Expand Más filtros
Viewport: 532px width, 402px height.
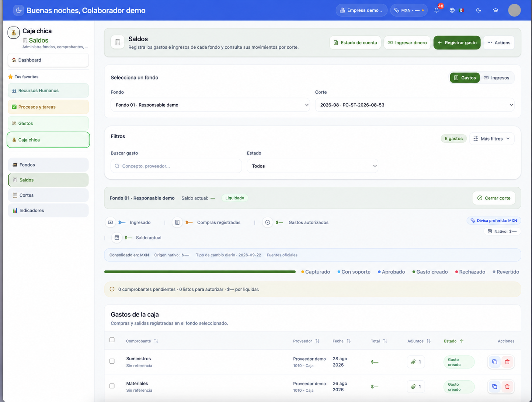491,139
